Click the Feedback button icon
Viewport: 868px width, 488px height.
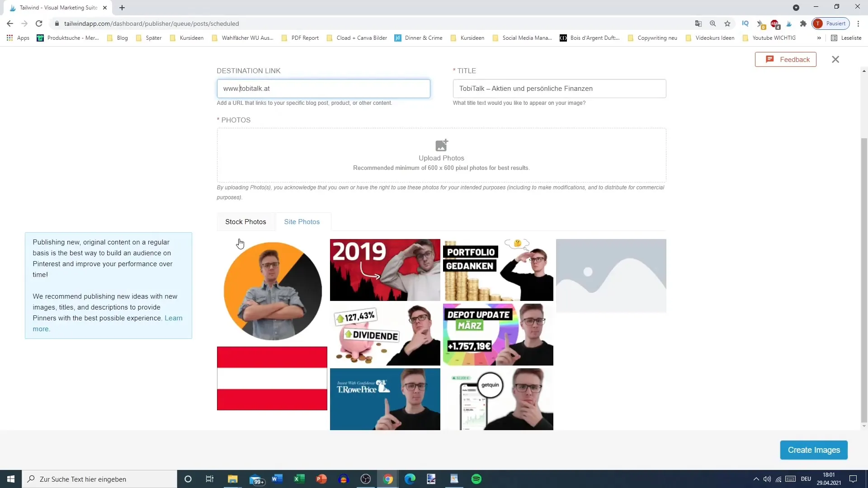771,59
